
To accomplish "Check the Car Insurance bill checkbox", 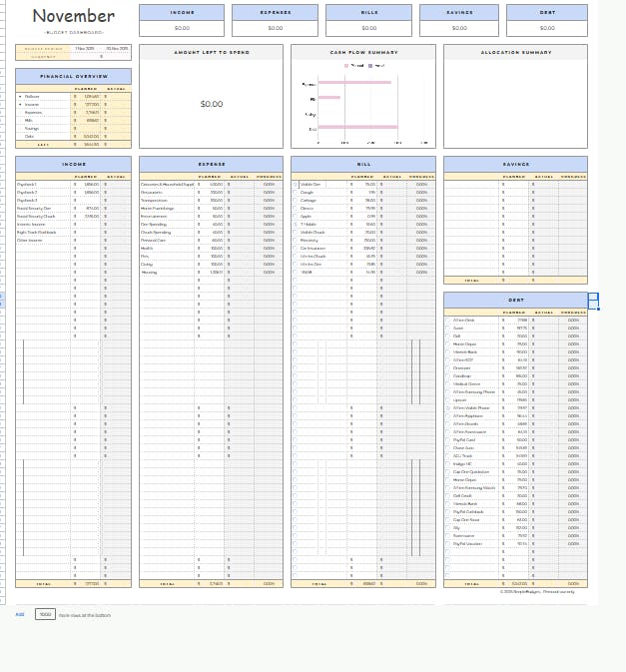I will tap(296, 249).
